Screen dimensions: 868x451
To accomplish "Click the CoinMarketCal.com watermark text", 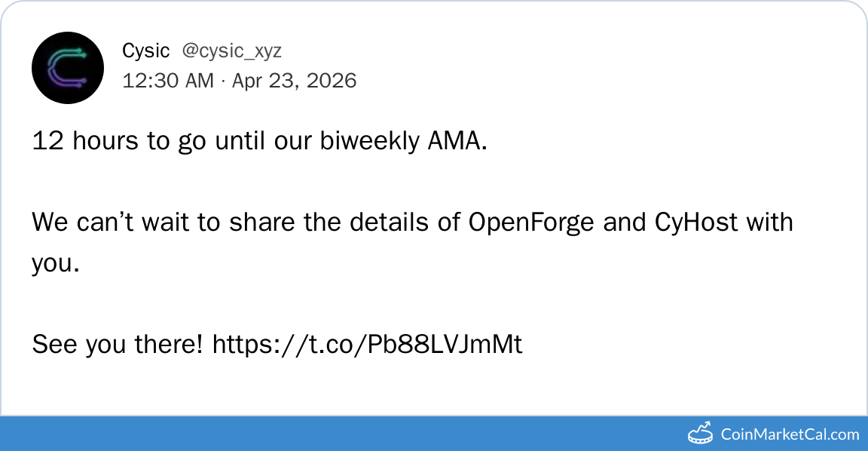I will (x=790, y=434).
